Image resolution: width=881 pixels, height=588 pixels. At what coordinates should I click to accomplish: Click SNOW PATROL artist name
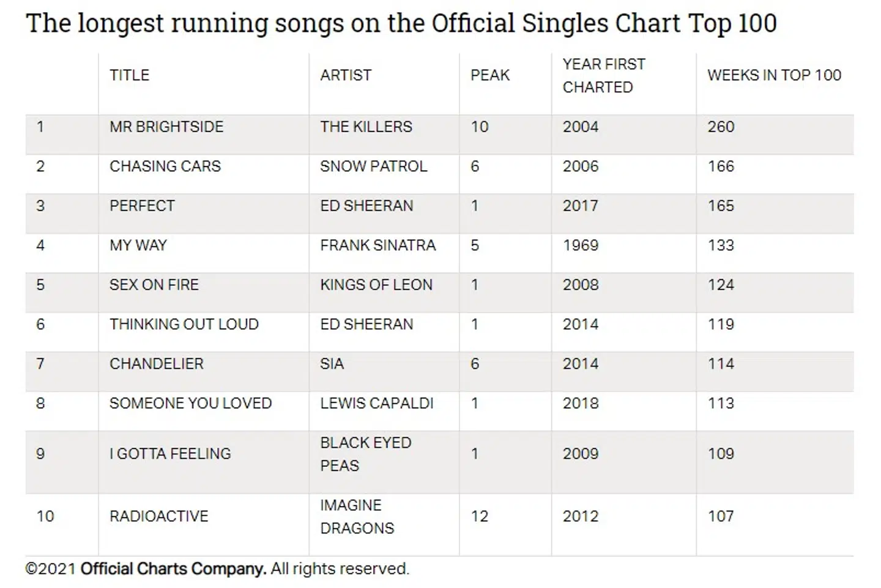(x=373, y=166)
